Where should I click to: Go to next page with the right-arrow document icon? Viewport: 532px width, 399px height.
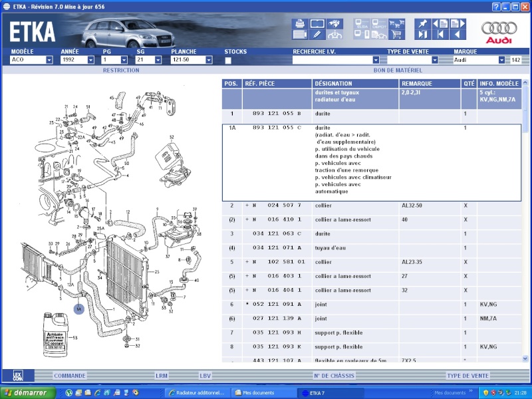click(458, 24)
